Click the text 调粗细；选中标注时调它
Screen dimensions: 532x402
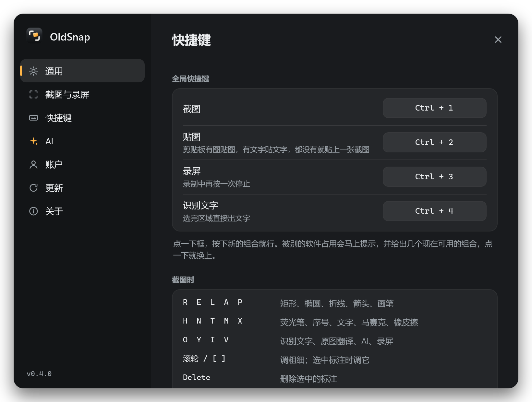click(x=325, y=360)
